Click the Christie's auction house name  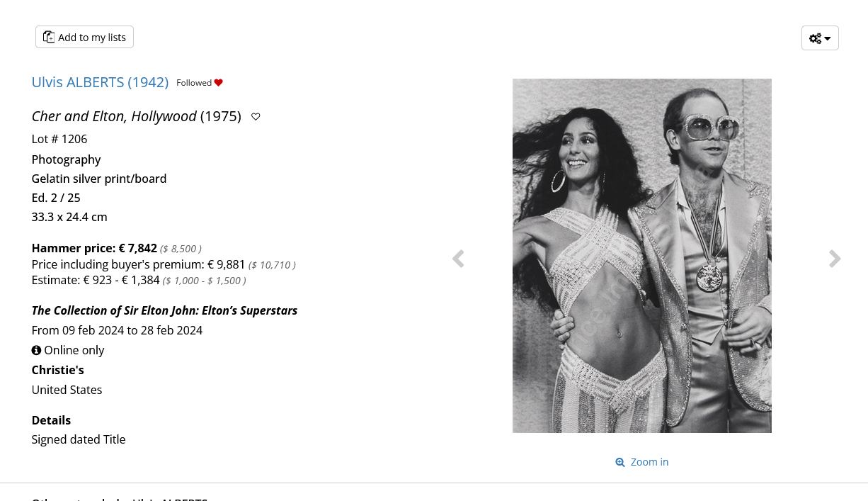click(57, 370)
